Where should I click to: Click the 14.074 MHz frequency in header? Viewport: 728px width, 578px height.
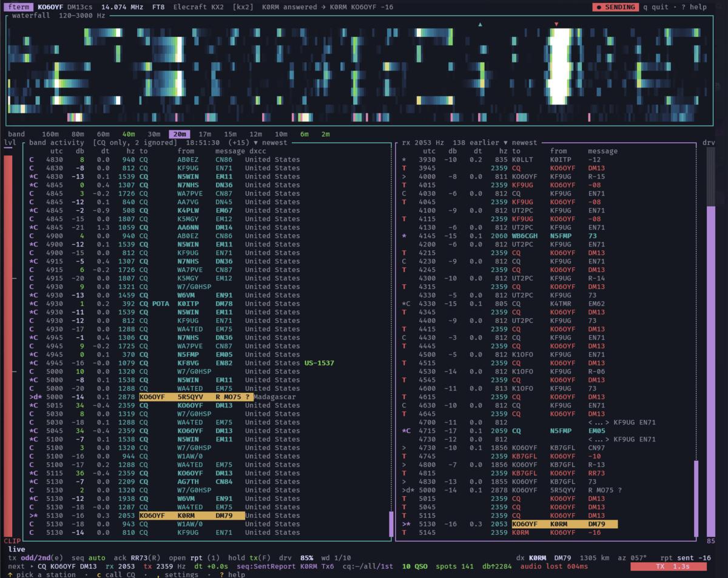122,7
